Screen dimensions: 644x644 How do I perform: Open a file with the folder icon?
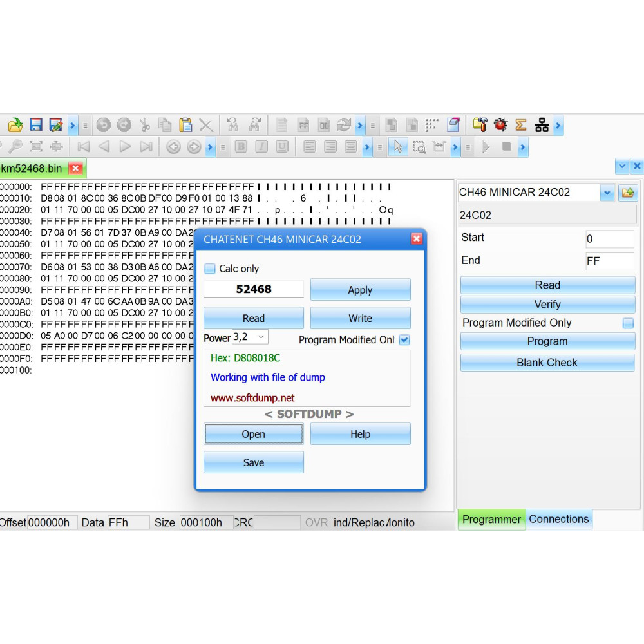pos(15,125)
